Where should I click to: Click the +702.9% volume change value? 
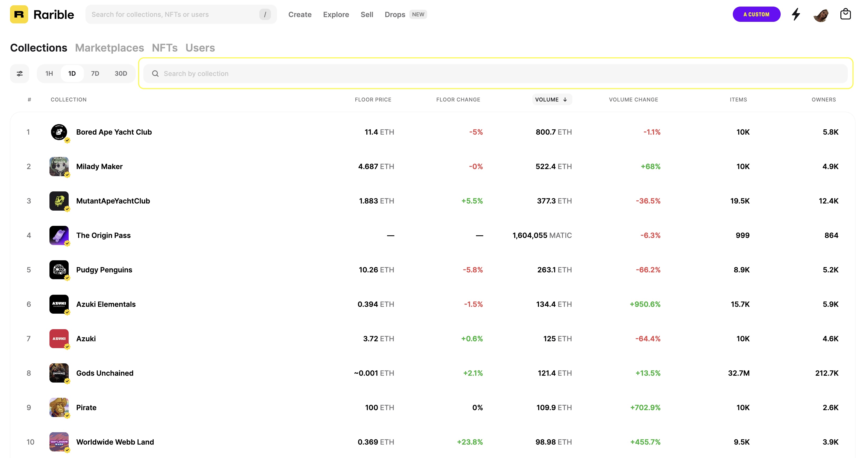pos(645,408)
